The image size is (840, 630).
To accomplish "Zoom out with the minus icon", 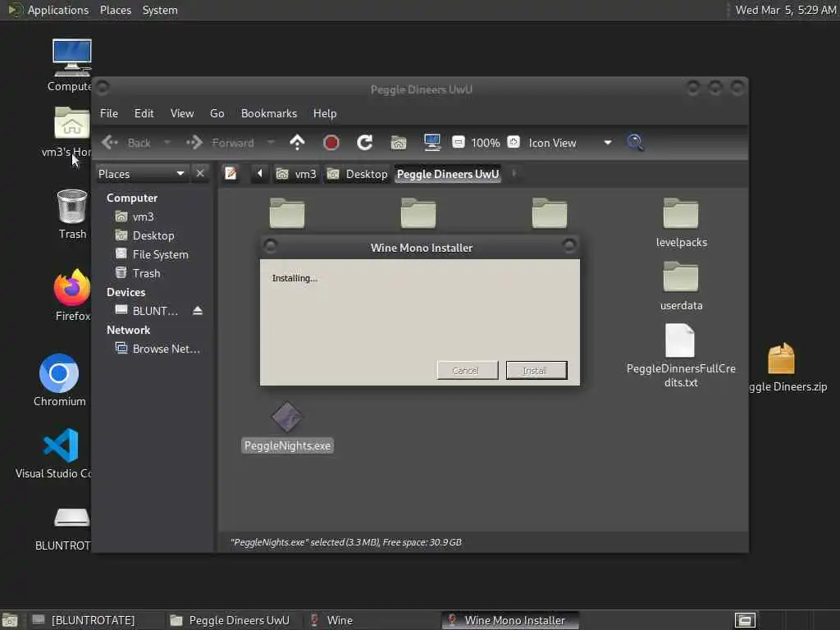I will click(x=458, y=143).
